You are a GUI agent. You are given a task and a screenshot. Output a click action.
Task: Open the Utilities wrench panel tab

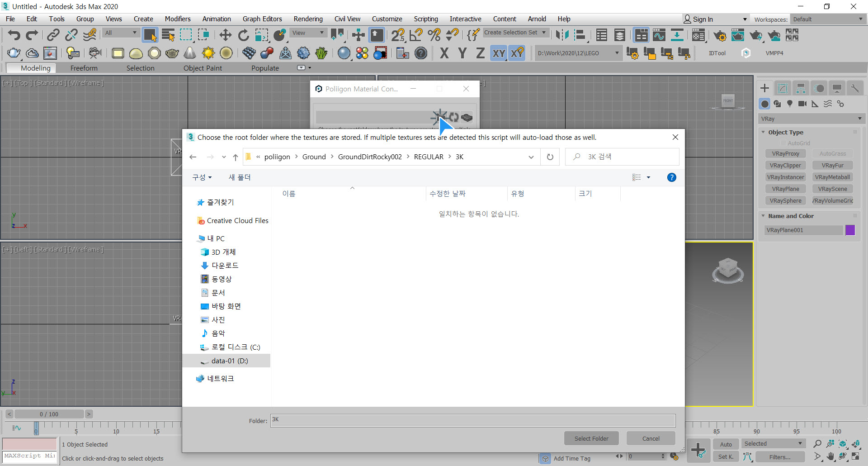pyautogui.click(x=855, y=88)
